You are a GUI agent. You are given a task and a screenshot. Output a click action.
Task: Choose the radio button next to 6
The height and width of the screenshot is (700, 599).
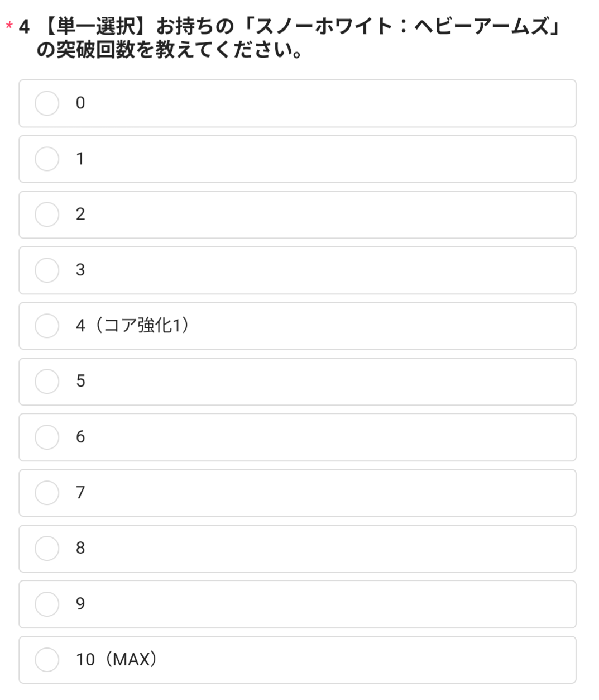[x=47, y=437]
